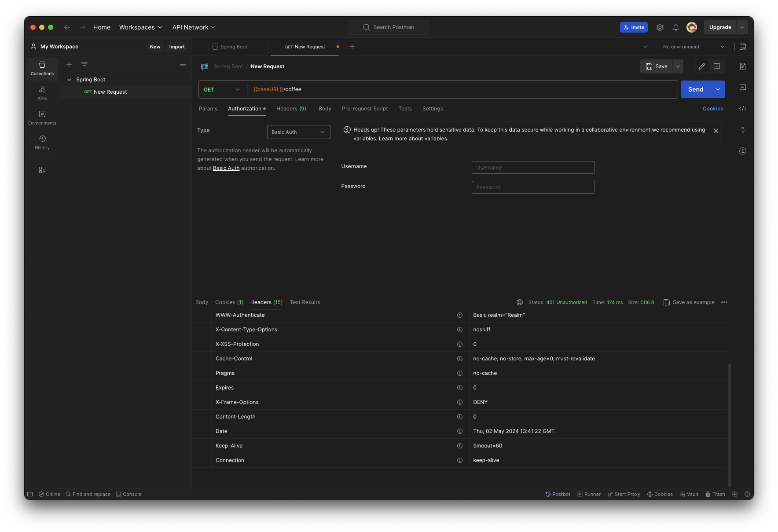Open the History sidebar panel
The height and width of the screenshot is (532, 778).
[42, 143]
